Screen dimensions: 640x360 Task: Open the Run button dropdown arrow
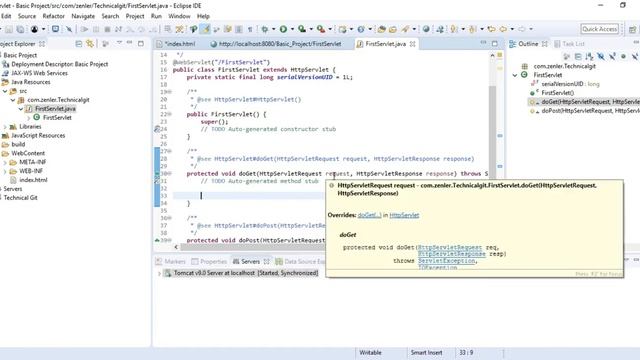(x=292, y=29)
